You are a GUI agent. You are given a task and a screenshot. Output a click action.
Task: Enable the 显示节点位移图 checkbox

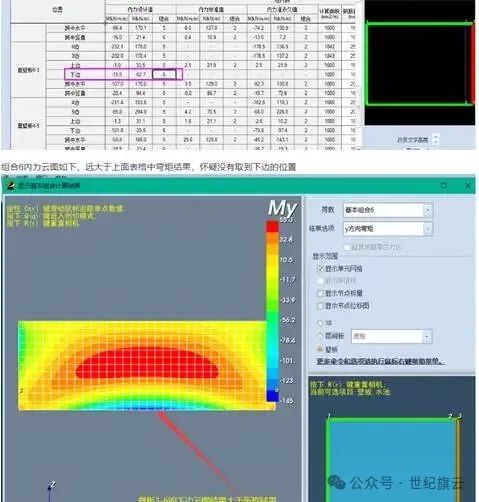[x=320, y=306]
